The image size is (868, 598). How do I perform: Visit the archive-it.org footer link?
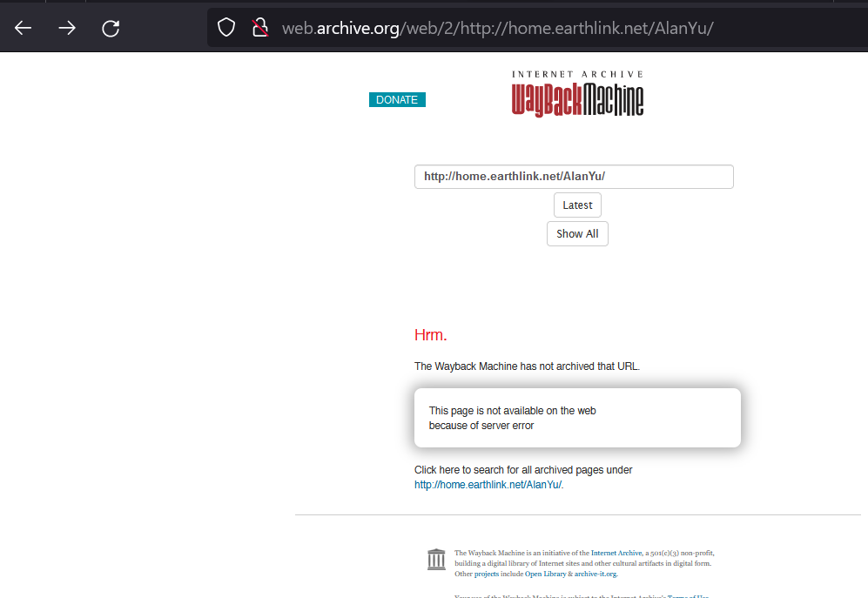click(x=595, y=574)
